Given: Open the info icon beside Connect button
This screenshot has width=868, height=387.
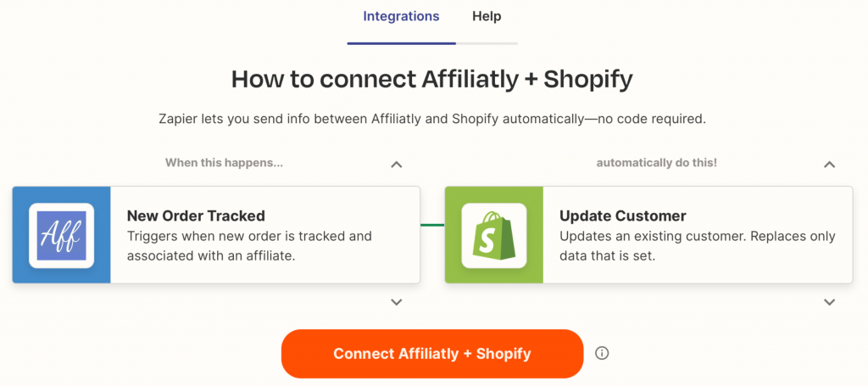Looking at the screenshot, I should pos(602,353).
